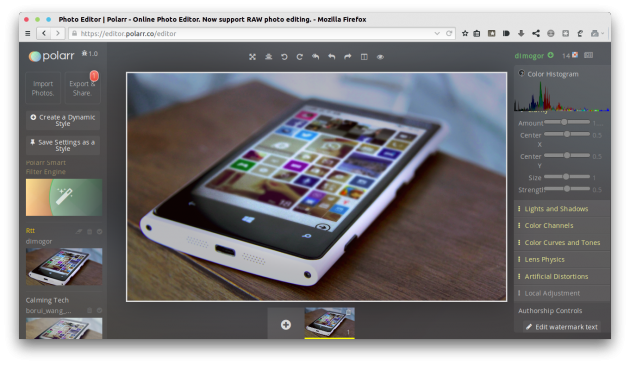Go back with the browser back arrow

tap(44, 33)
